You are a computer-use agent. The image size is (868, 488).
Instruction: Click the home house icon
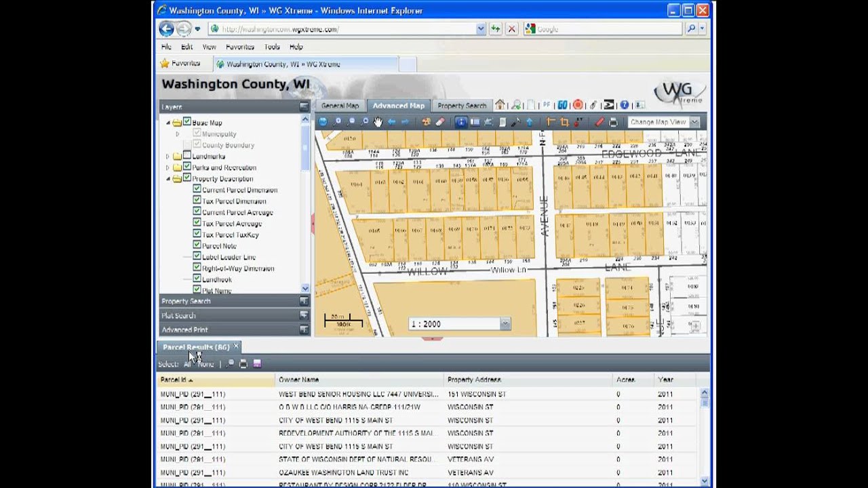point(500,105)
